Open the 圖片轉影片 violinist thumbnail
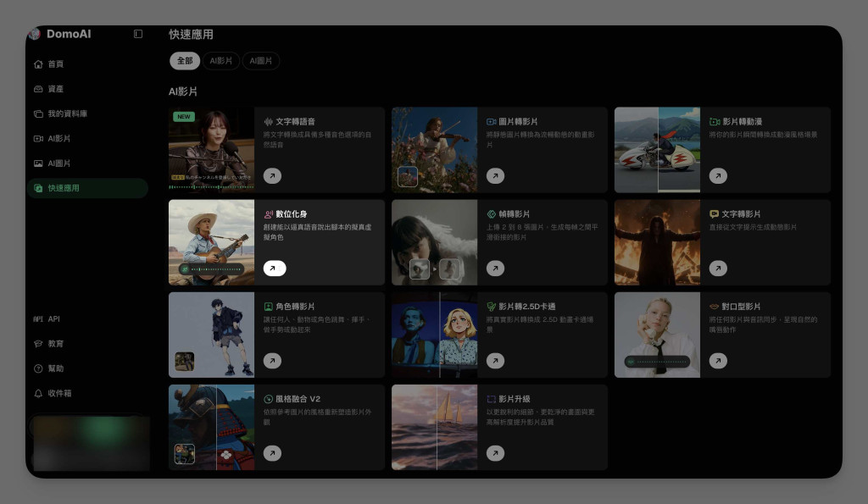This screenshot has width=868, height=504. coord(435,150)
